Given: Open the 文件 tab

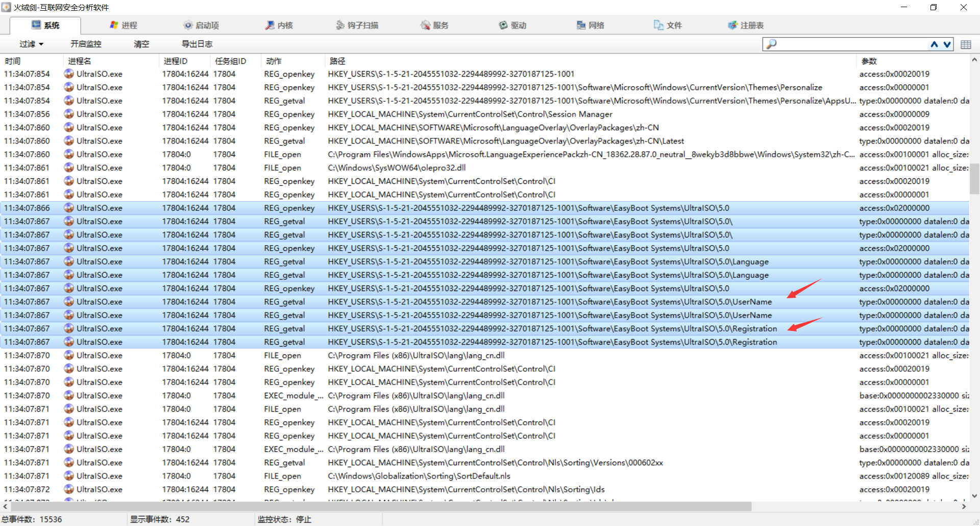Looking at the screenshot, I should 668,25.
